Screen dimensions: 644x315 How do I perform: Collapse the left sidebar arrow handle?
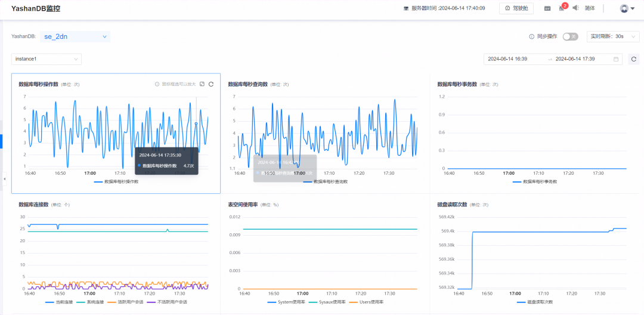pos(4,179)
